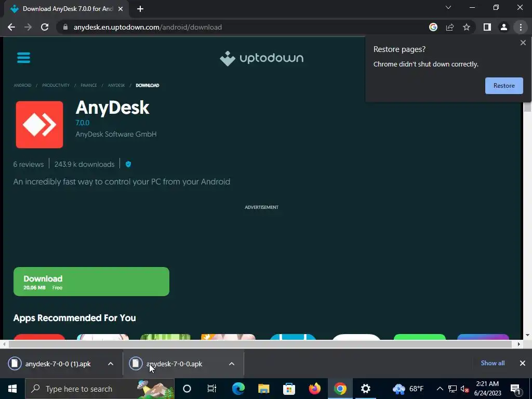This screenshot has height=399, width=532.
Task: Click the 243.9 k downloads text
Action: 85,164
